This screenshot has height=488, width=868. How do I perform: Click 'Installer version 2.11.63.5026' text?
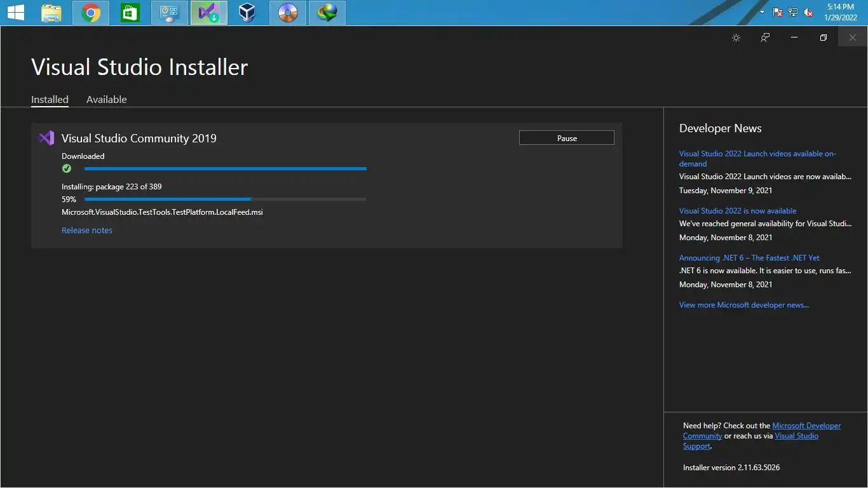pyautogui.click(x=731, y=467)
